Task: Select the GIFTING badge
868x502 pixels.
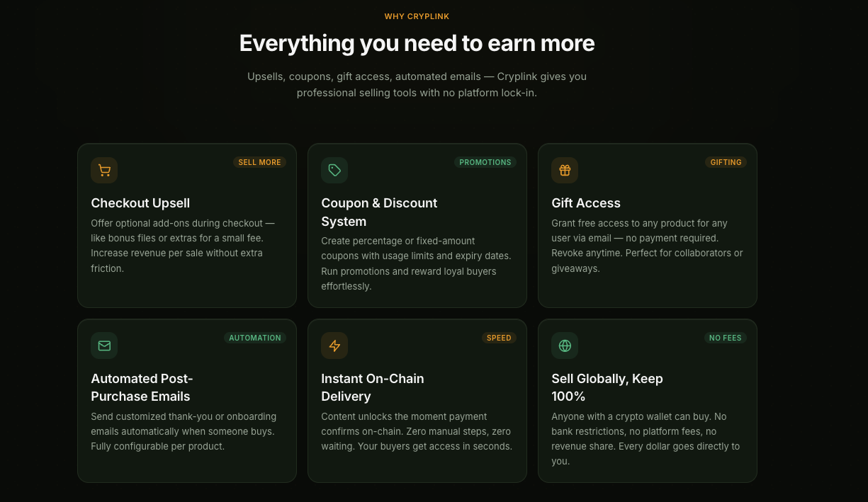Action: click(x=726, y=162)
